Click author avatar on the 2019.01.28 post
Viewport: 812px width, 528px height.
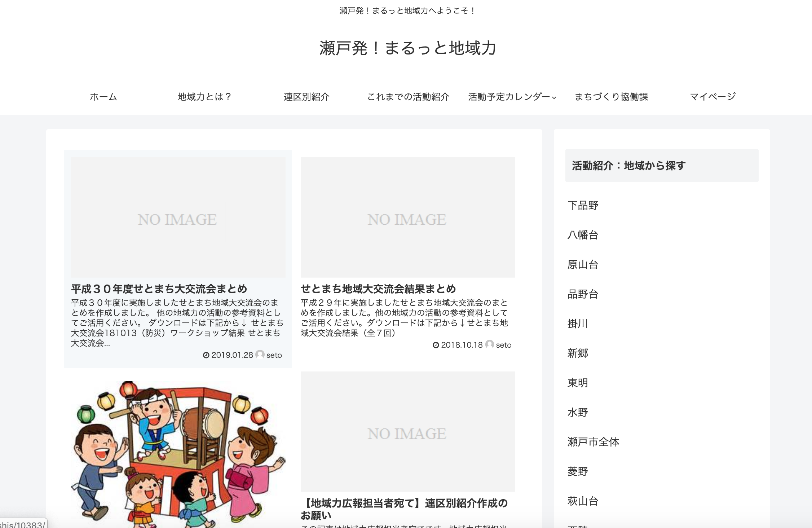[260, 355]
